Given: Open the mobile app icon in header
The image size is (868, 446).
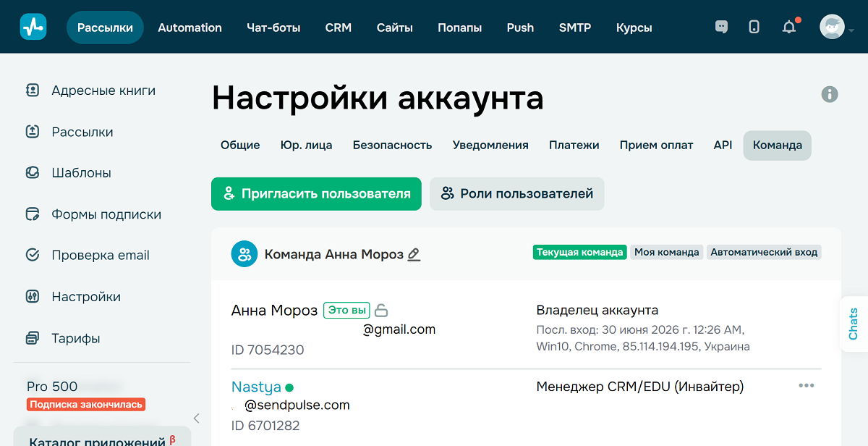Looking at the screenshot, I should click(x=754, y=27).
